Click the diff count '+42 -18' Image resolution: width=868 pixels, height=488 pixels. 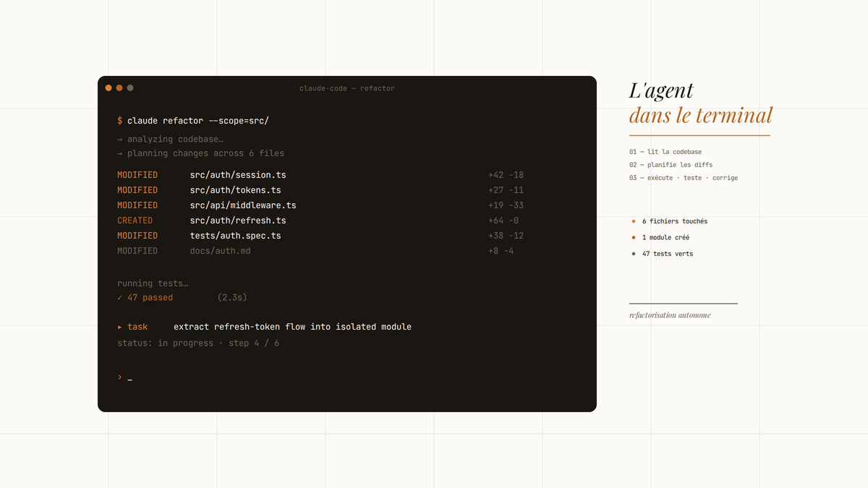coord(506,175)
